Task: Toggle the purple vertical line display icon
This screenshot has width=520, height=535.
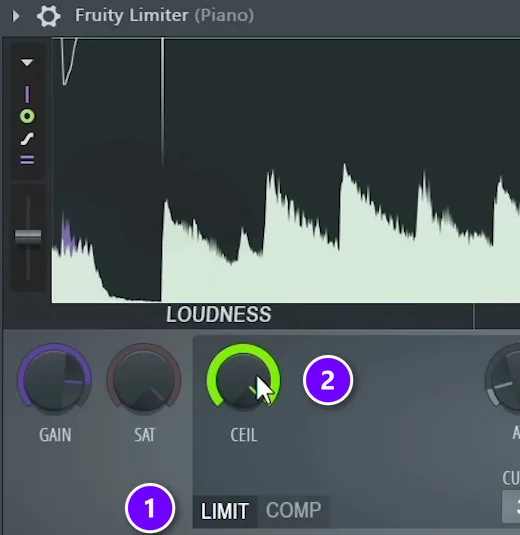Action: click(27, 95)
